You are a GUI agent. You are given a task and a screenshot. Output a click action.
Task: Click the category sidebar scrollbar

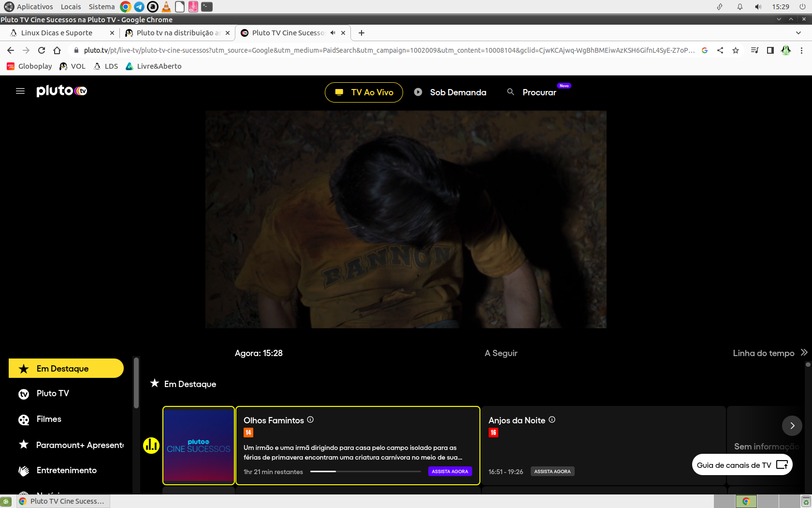tap(136, 383)
